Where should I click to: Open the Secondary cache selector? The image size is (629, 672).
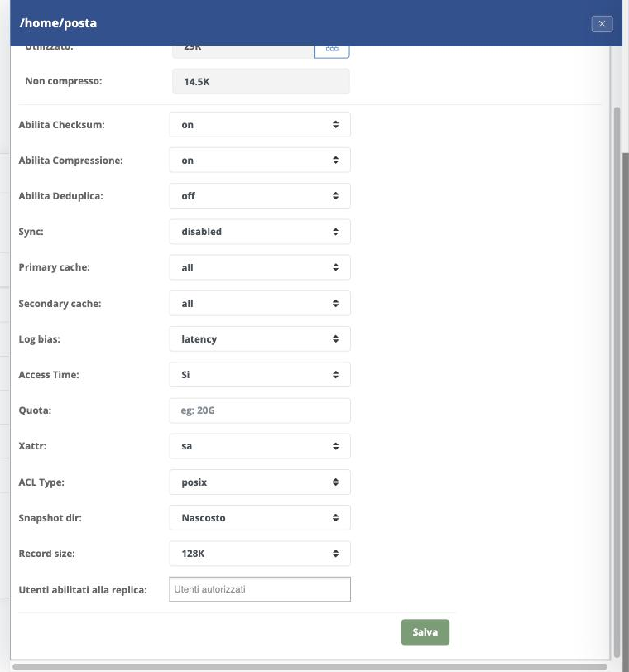[x=260, y=303]
